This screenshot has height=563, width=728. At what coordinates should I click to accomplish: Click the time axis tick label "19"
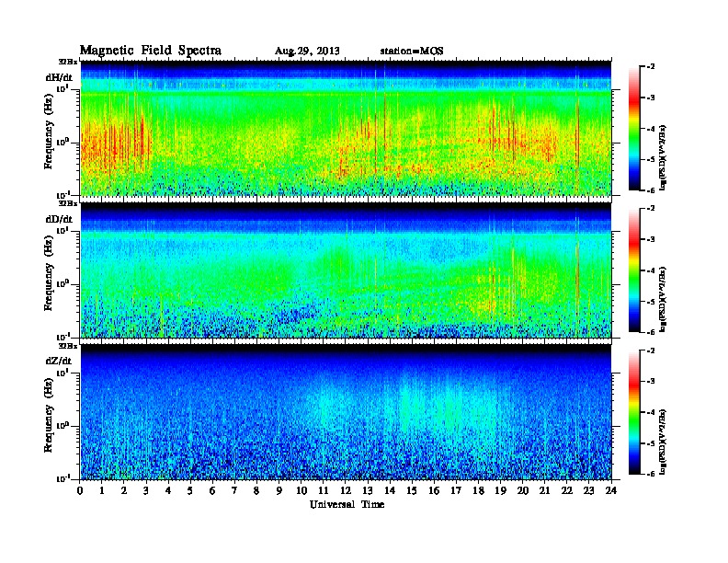click(x=500, y=491)
